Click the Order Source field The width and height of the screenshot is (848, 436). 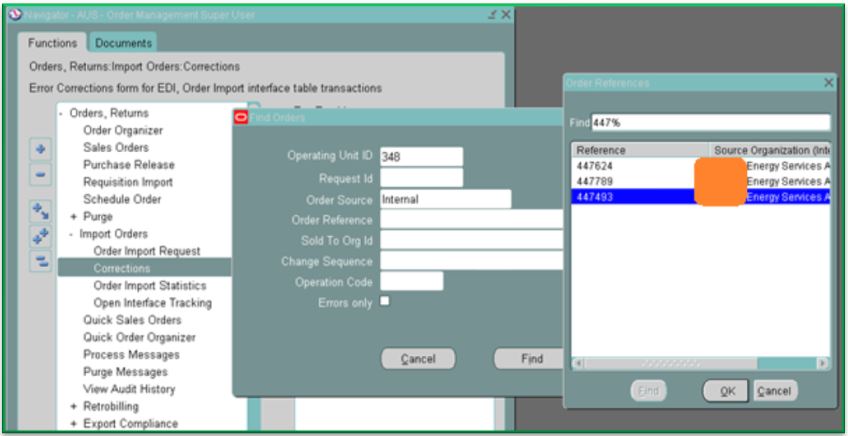[446, 199]
